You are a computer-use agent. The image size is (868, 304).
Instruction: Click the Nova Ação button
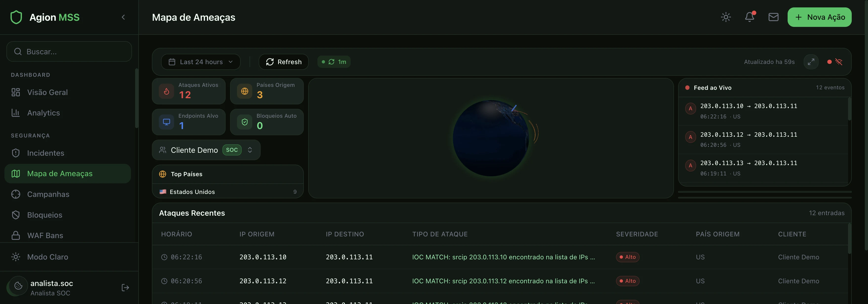coord(819,17)
